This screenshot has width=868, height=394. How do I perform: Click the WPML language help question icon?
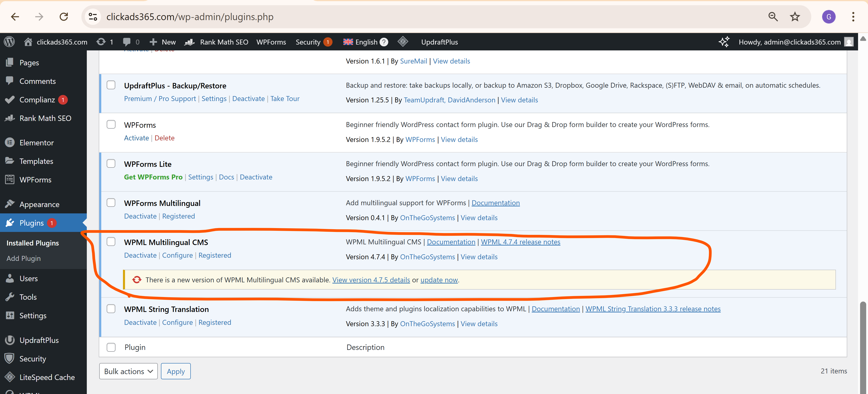[384, 42]
